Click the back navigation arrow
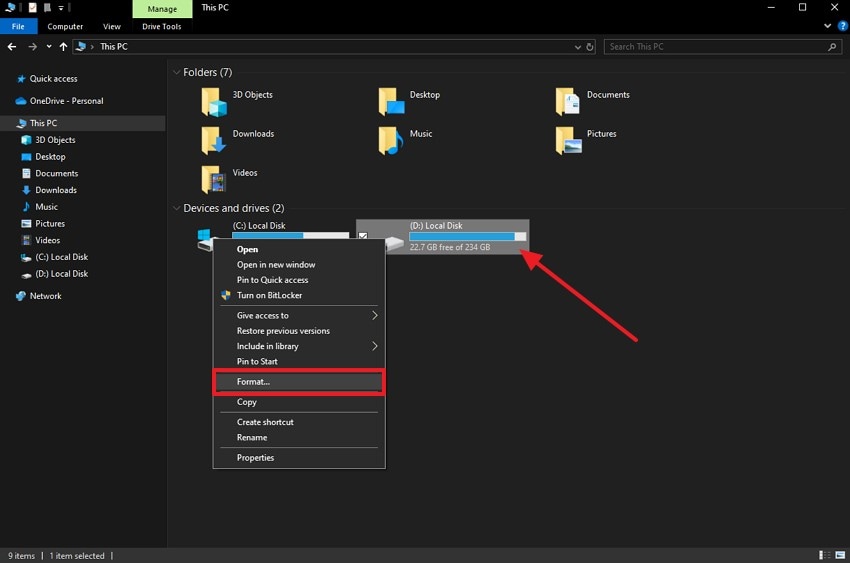This screenshot has height=563, width=850. point(12,47)
